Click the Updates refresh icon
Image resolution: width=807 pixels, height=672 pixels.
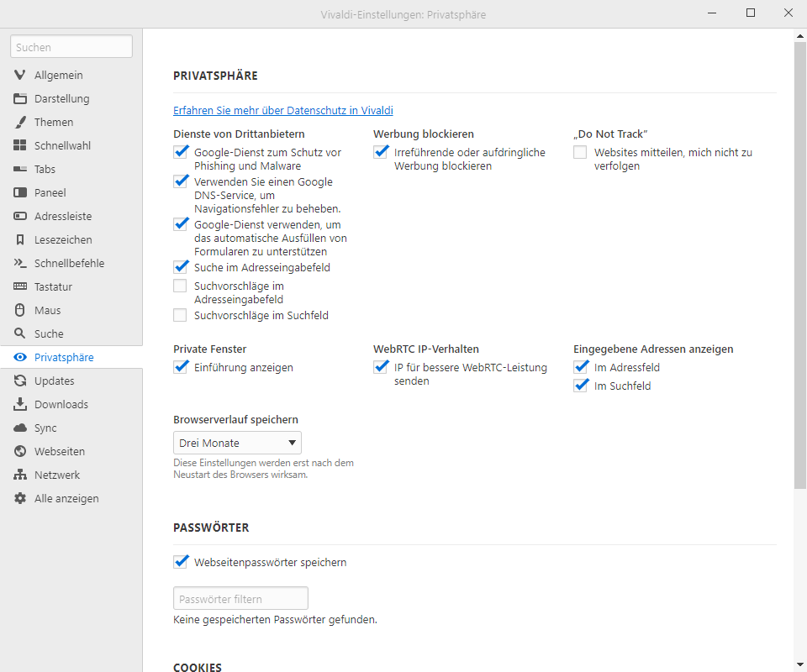pos(20,381)
